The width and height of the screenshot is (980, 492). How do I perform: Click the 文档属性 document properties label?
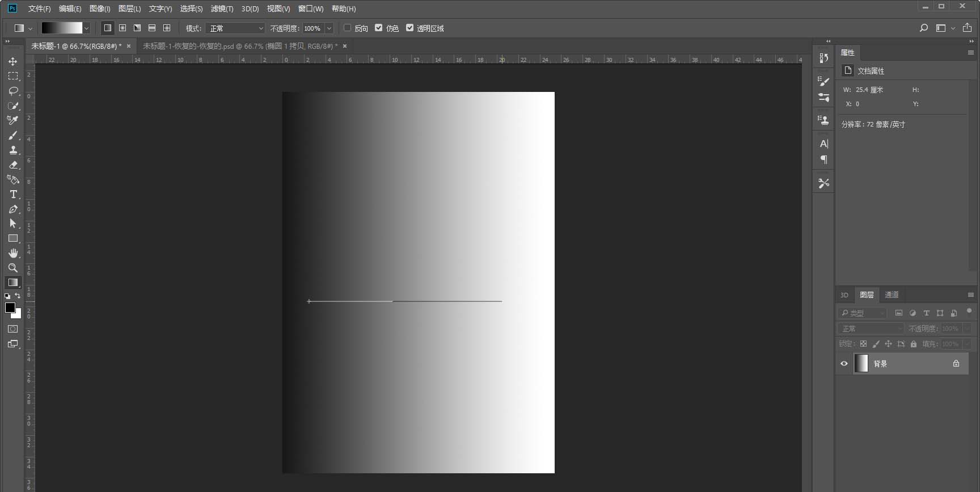(x=871, y=71)
